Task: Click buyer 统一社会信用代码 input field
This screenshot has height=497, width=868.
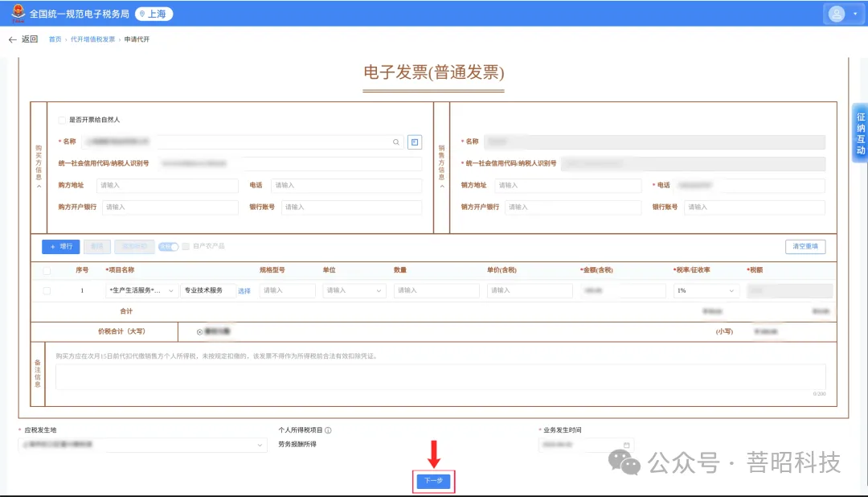Action: (289, 163)
